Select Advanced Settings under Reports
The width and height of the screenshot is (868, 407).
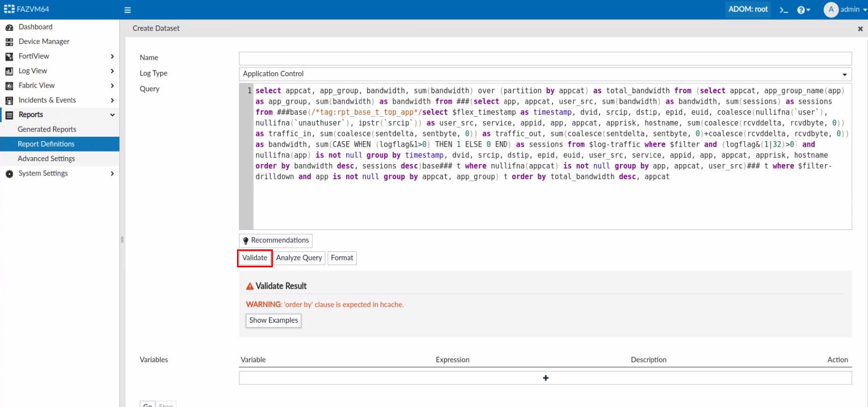(46, 159)
